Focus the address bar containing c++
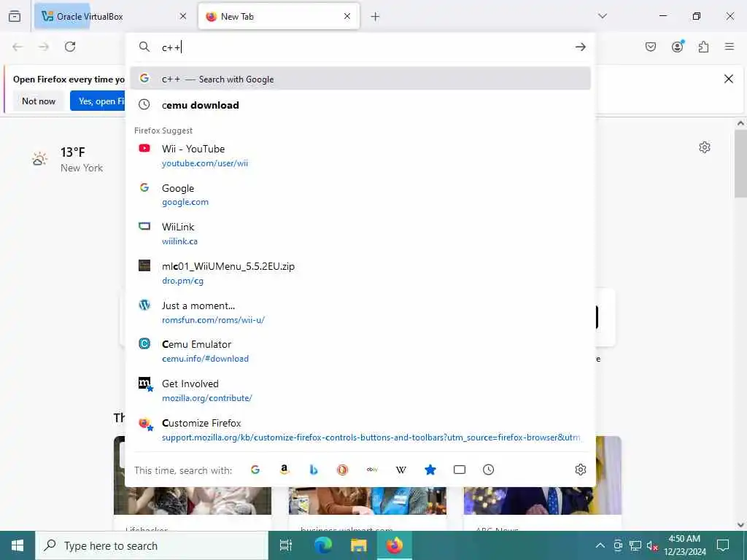Image resolution: width=747 pixels, height=560 pixels. pos(362,47)
